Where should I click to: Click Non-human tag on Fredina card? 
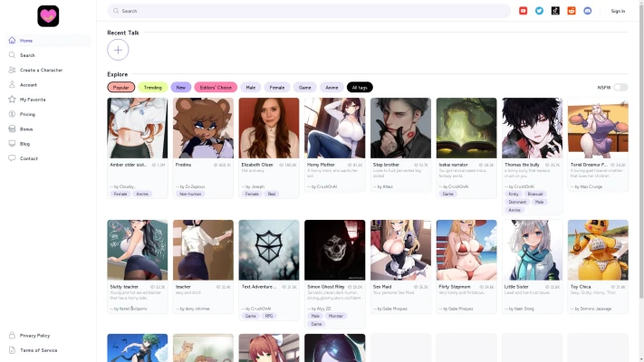coord(190,195)
